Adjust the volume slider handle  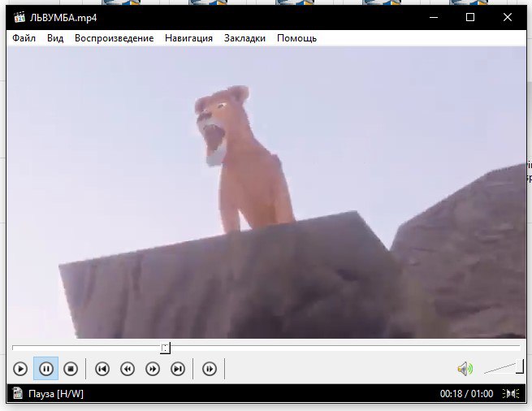(x=520, y=366)
